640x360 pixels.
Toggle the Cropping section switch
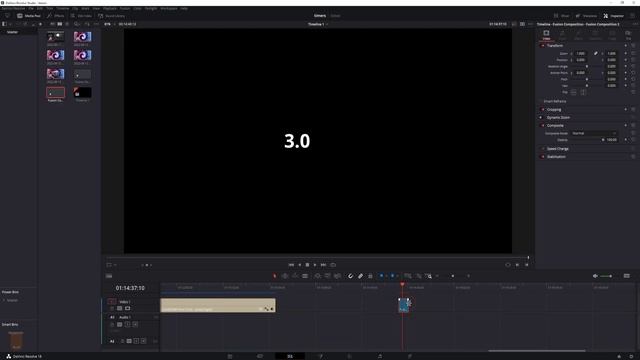(542, 110)
